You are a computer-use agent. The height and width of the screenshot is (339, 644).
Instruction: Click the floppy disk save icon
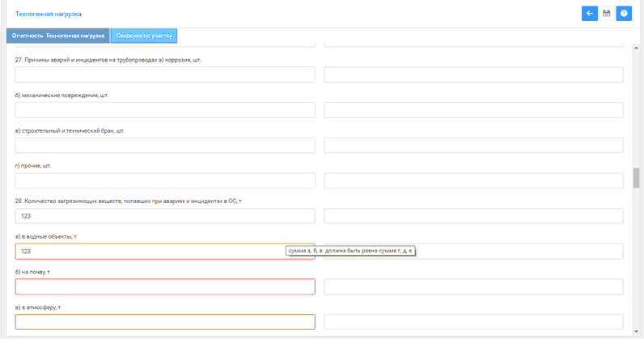coord(607,13)
